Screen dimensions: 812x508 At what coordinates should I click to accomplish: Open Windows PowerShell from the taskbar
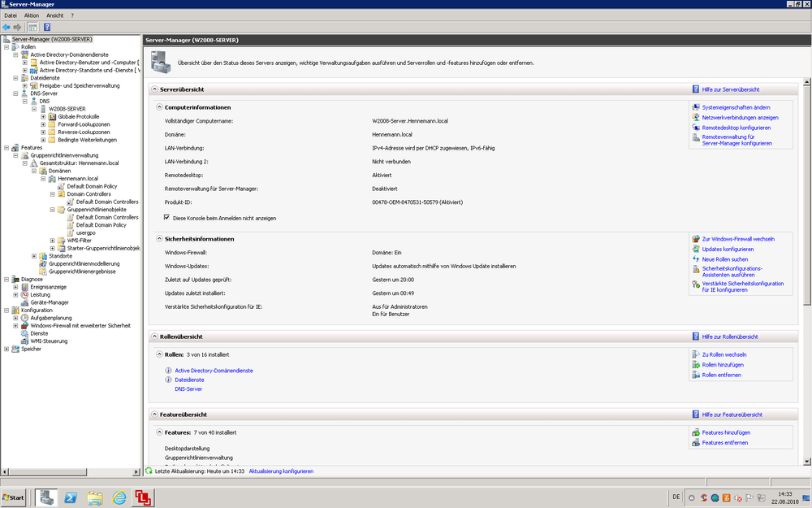coord(71,497)
